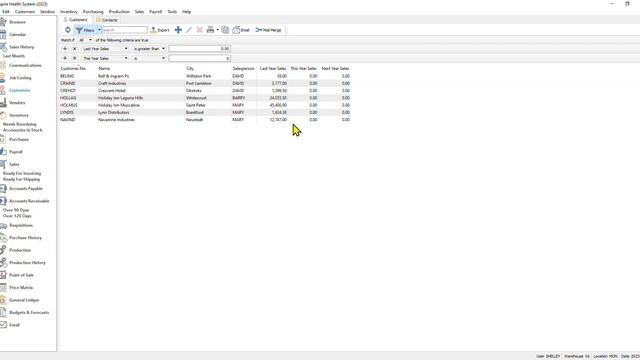Select the Customers tab
This screenshot has height=360, width=640.
click(x=76, y=20)
